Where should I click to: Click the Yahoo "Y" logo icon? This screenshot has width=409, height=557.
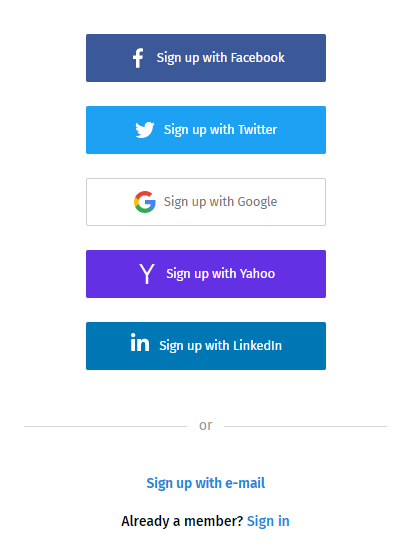(x=147, y=274)
